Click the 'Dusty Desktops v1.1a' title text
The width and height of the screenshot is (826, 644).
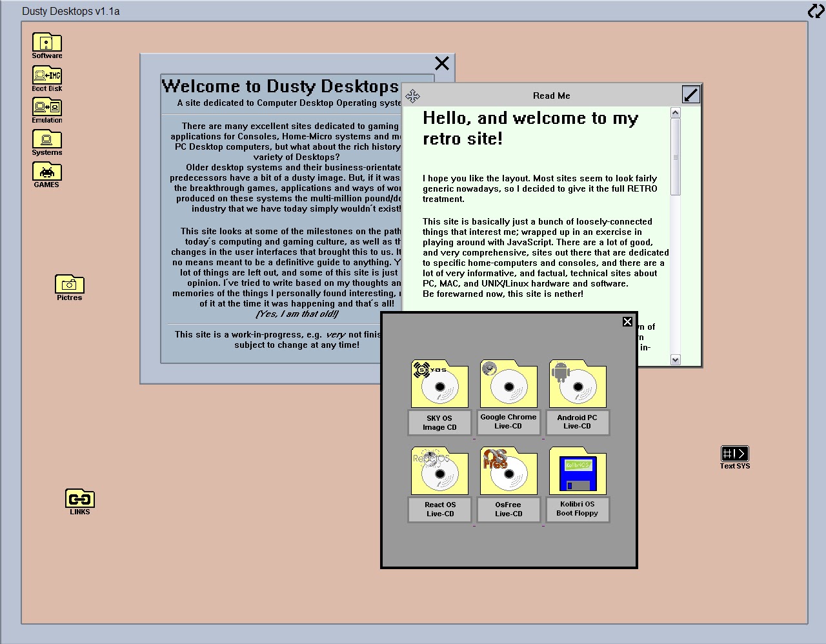tap(71, 11)
